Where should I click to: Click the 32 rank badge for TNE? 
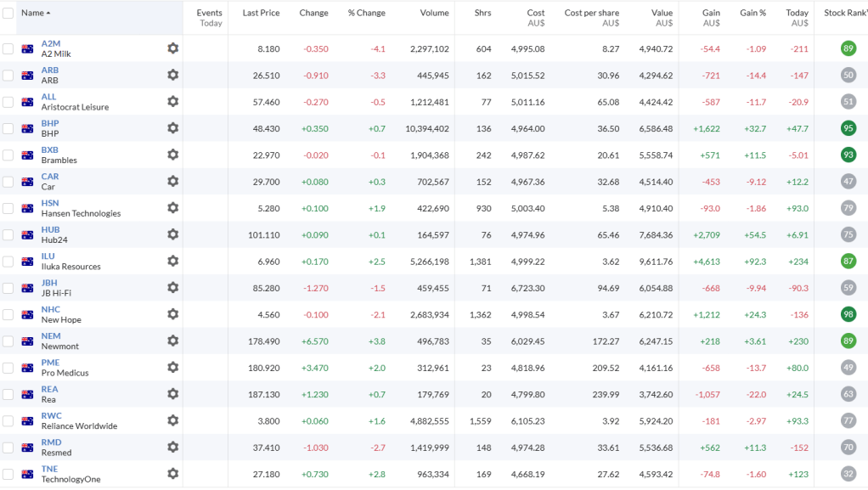click(848, 473)
